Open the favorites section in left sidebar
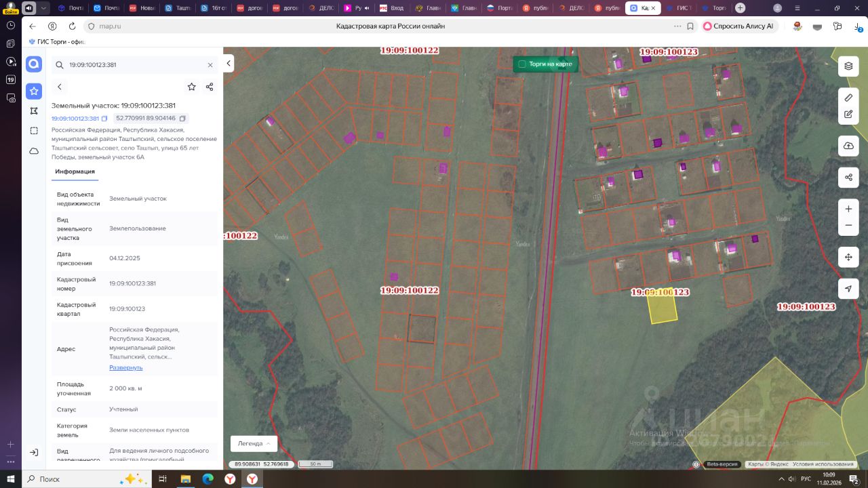Viewport: 868px width, 488px height. (x=34, y=91)
